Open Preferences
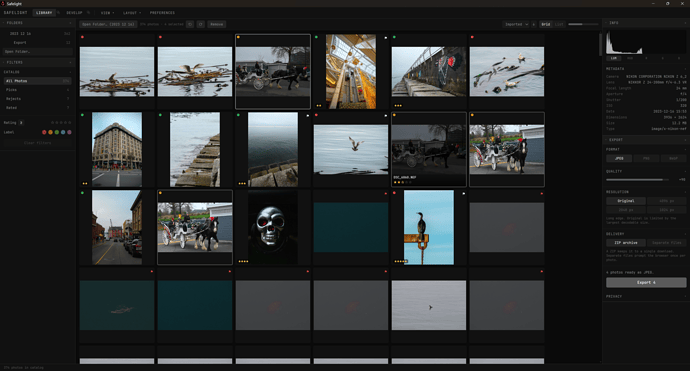 coord(162,13)
